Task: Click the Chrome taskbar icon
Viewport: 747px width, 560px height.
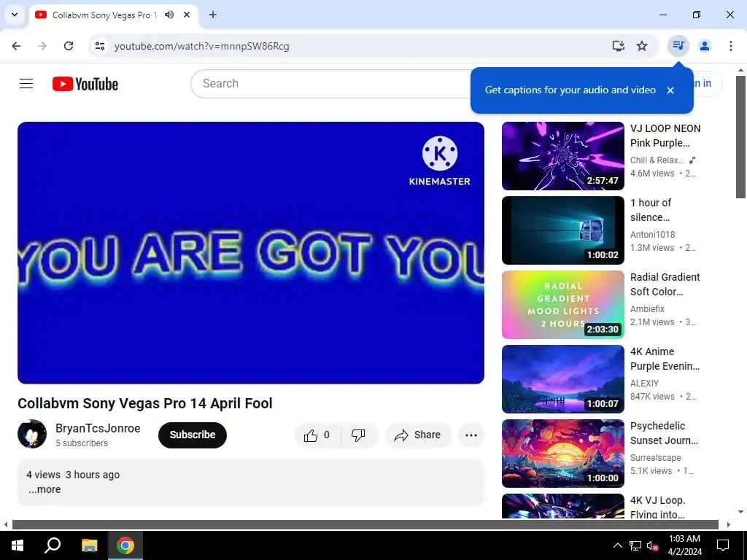Action: pyautogui.click(x=125, y=545)
